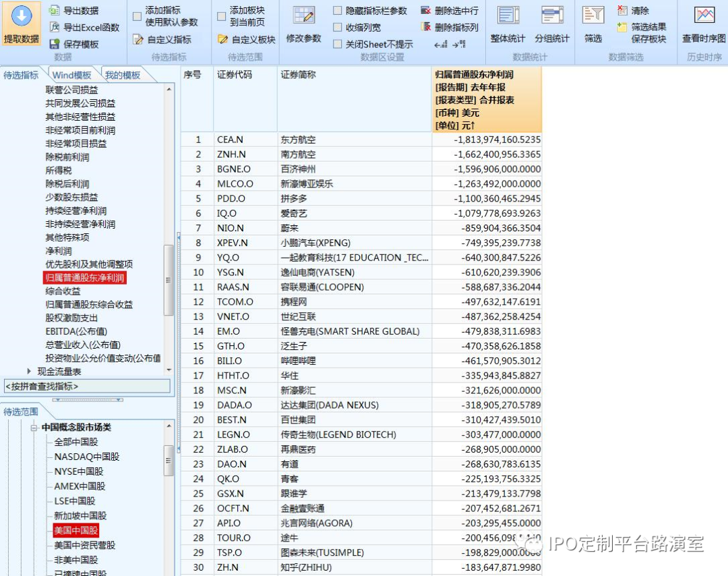Collapse the 中国概念股市场类 tree node
The width and height of the screenshot is (728, 576).
pyautogui.click(x=34, y=428)
